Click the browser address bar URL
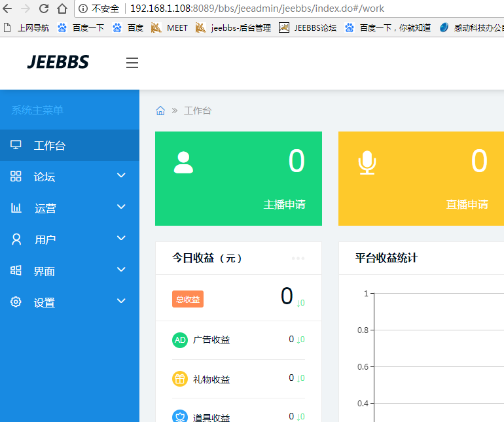 click(257, 9)
